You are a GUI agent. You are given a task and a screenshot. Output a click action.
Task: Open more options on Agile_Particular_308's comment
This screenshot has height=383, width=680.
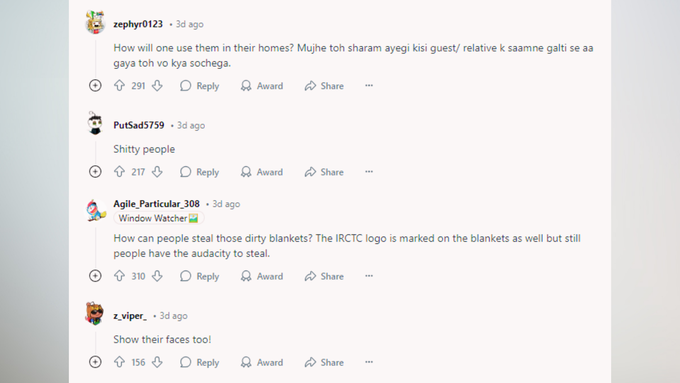point(369,276)
